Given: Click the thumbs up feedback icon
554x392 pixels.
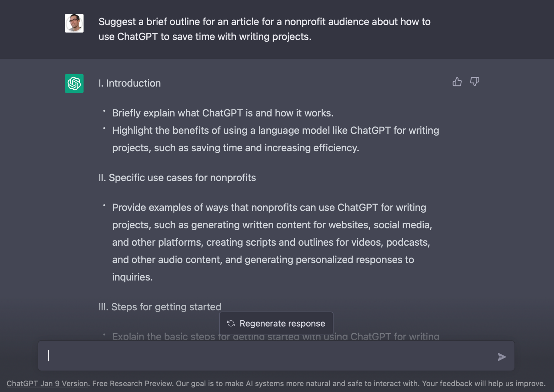Looking at the screenshot, I should coord(457,82).
